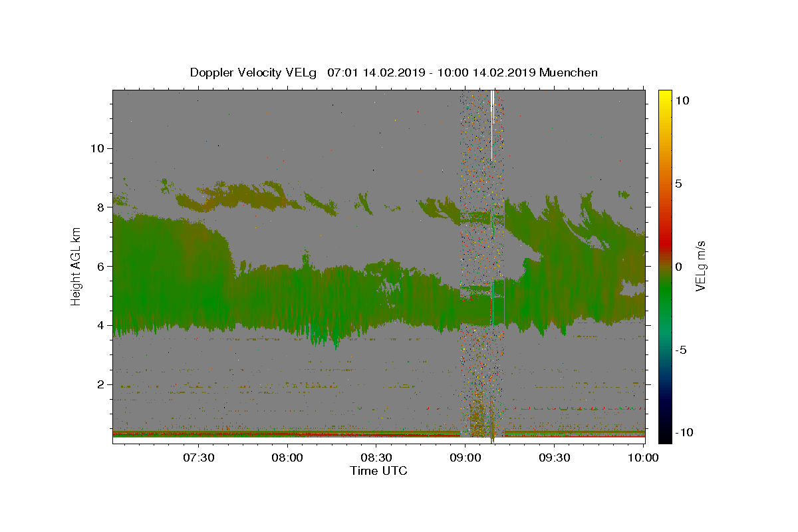This screenshot has height=532, width=798.
Task: Click the yellow top of the color scale
Action: coord(665,96)
